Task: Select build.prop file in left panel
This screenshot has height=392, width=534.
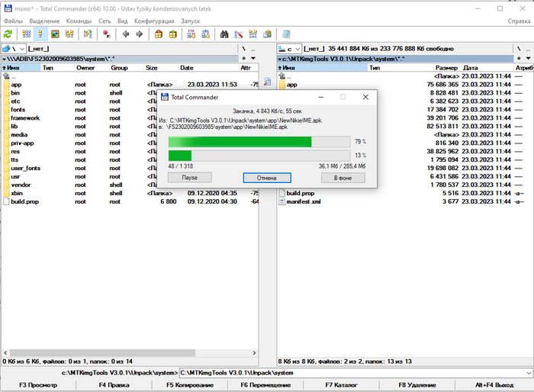Action: pyautogui.click(x=24, y=201)
